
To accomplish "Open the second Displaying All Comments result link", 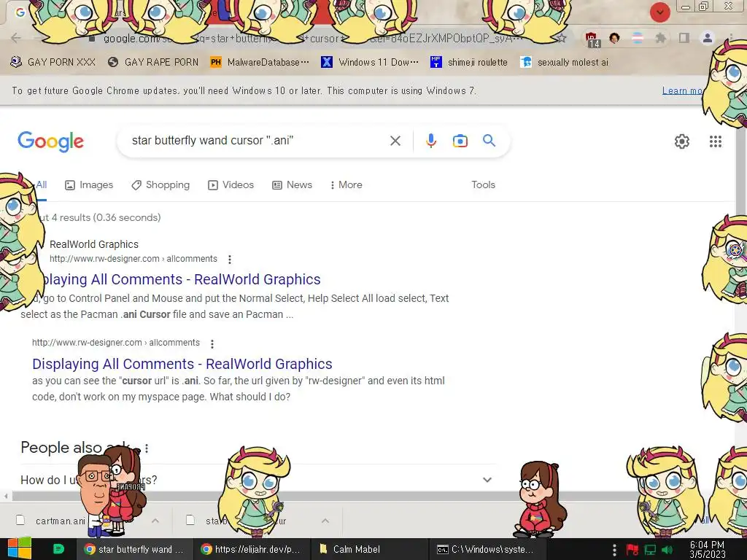I will (x=182, y=364).
